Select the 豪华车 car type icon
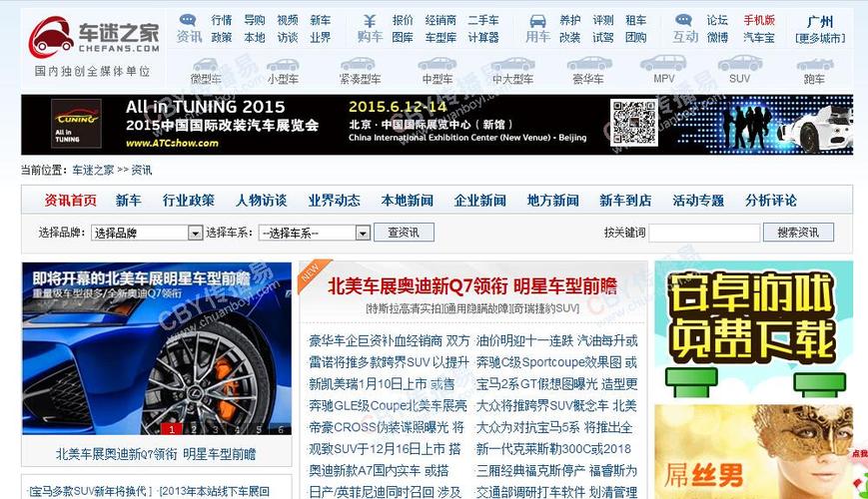868x499 pixels. pyautogui.click(x=589, y=63)
